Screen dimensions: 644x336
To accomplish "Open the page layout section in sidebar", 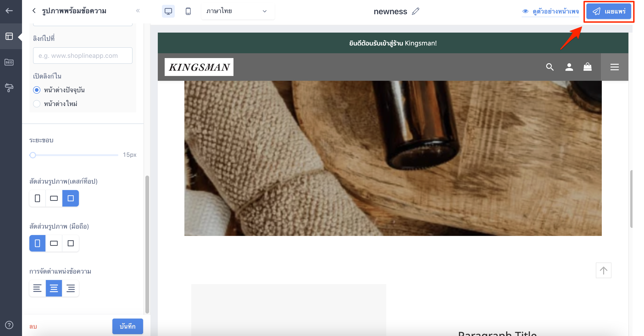I will pos(9,36).
